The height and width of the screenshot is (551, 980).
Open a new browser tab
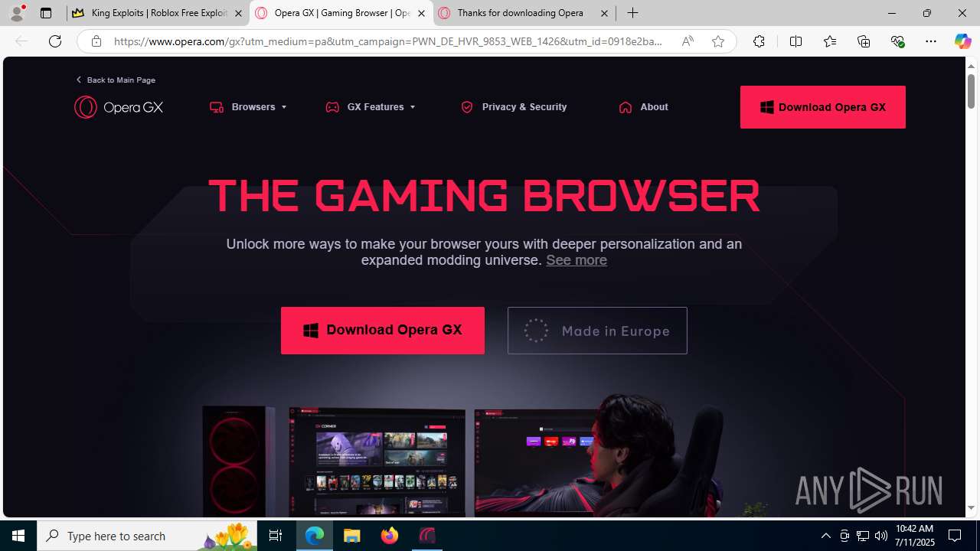tap(632, 13)
